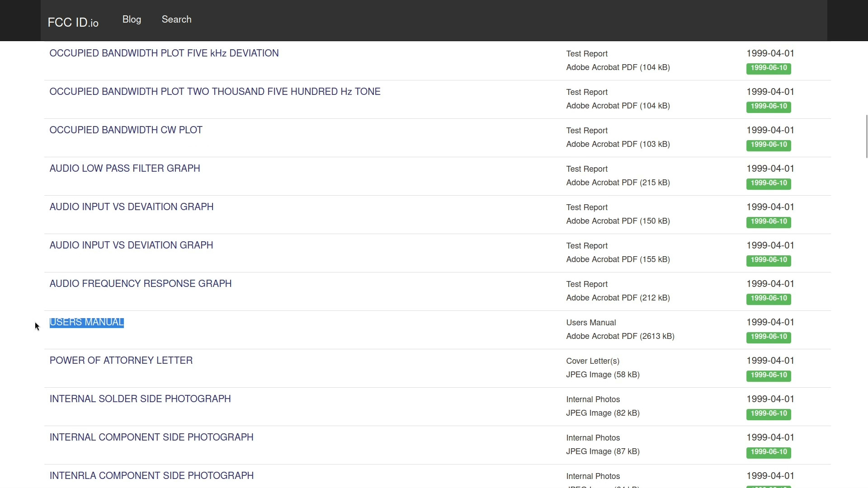Open Internal Solder Side Photograph
Image resolution: width=868 pixels, height=488 pixels.
point(140,399)
